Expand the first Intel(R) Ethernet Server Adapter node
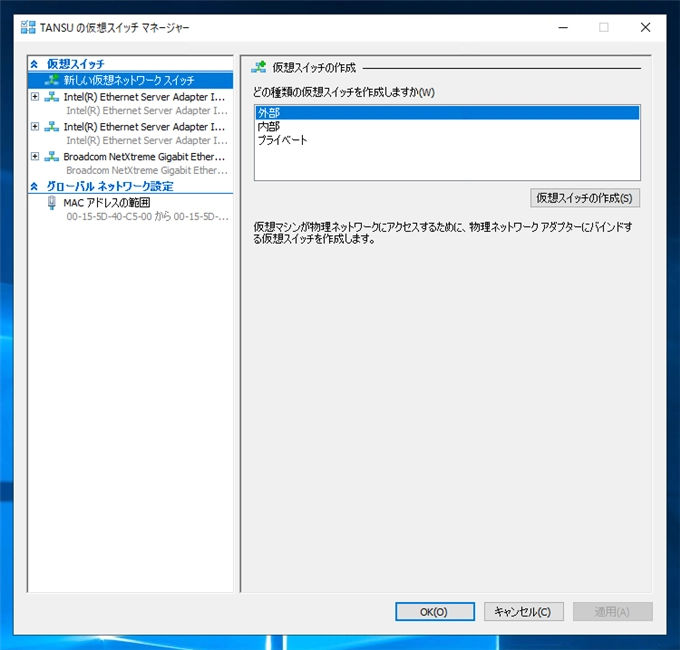The width and height of the screenshot is (680, 650). click(35, 96)
